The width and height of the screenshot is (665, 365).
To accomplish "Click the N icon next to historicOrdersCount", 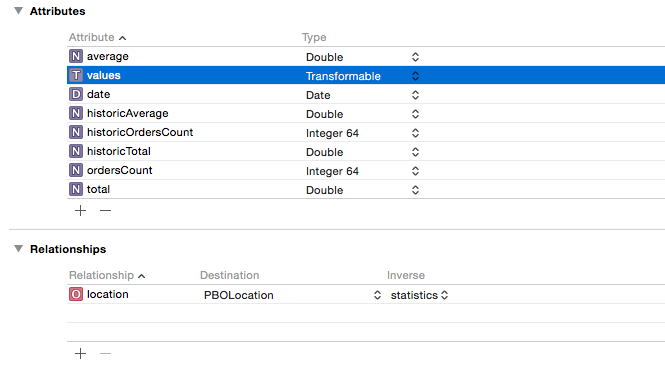I will click(76, 132).
